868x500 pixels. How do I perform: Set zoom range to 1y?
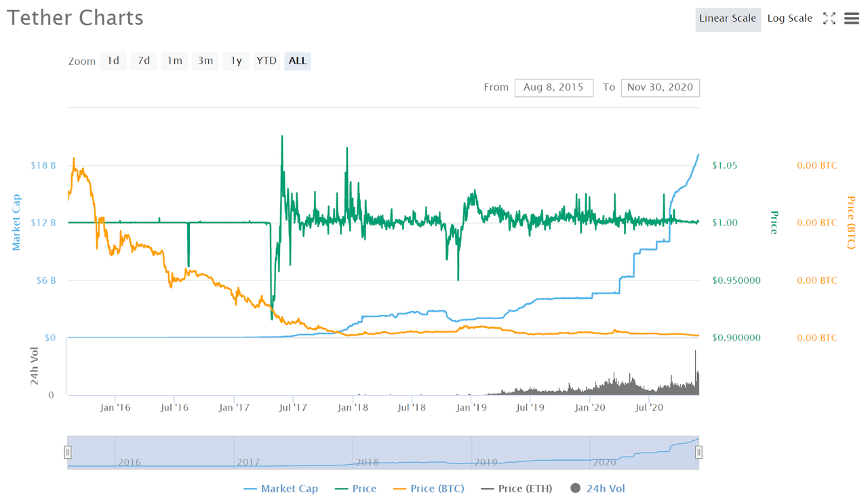[236, 60]
